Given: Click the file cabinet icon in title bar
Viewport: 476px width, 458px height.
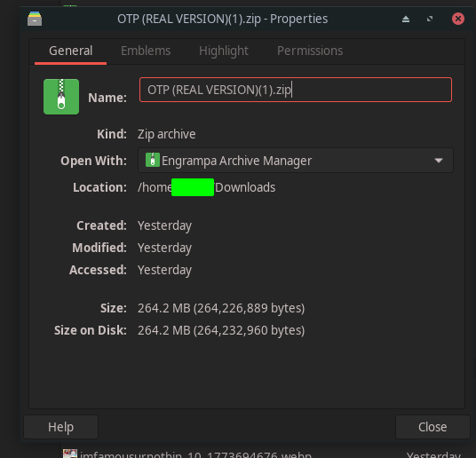Looking at the screenshot, I should coord(35,19).
